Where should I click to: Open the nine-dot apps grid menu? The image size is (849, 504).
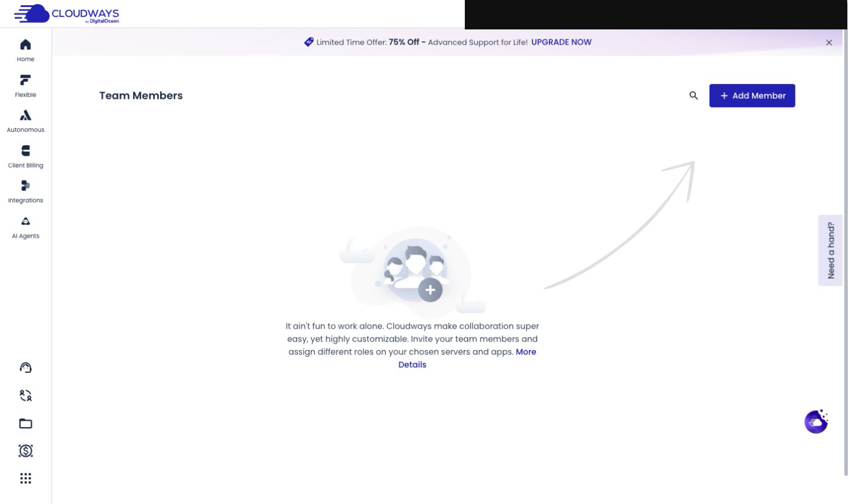(x=25, y=479)
